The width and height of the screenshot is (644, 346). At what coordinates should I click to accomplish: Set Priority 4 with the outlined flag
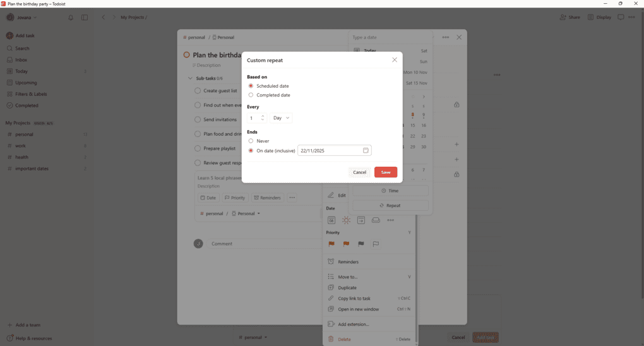tap(376, 244)
